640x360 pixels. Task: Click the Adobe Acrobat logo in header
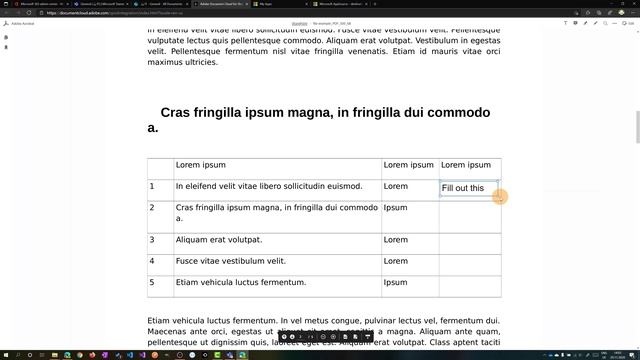click(6, 23)
